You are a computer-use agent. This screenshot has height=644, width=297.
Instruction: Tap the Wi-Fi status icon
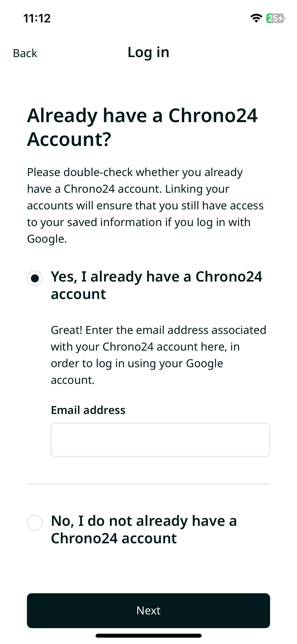click(x=256, y=18)
